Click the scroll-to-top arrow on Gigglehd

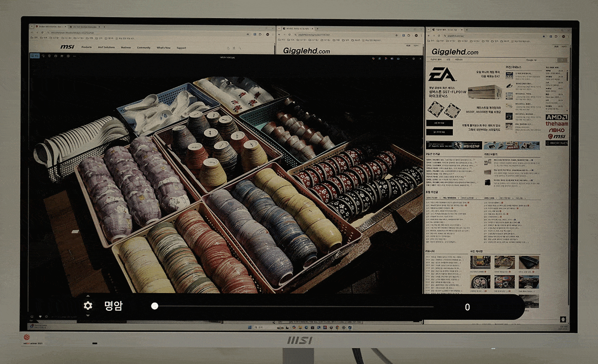(563, 319)
